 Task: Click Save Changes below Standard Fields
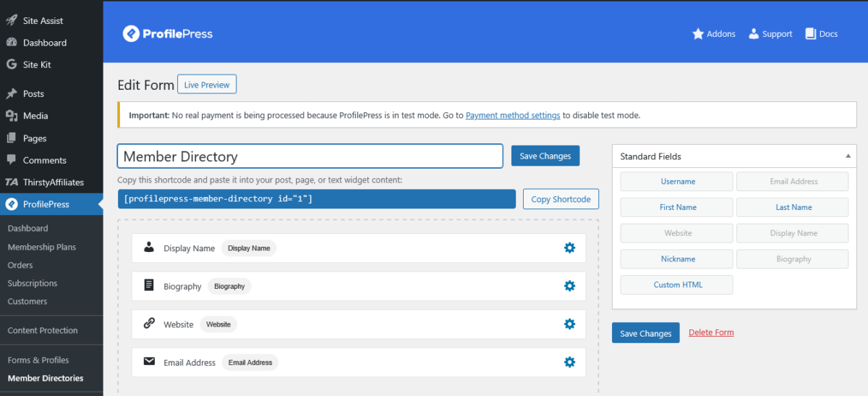pos(646,333)
